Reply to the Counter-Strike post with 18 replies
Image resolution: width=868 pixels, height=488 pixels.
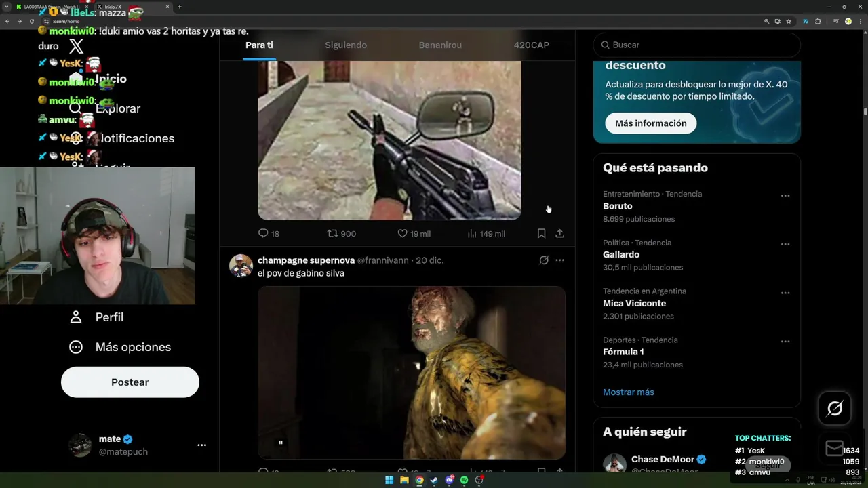tap(269, 233)
